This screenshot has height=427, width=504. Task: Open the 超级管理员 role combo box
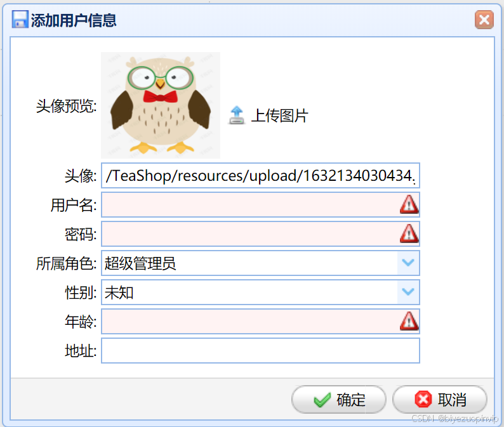(260, 263)
